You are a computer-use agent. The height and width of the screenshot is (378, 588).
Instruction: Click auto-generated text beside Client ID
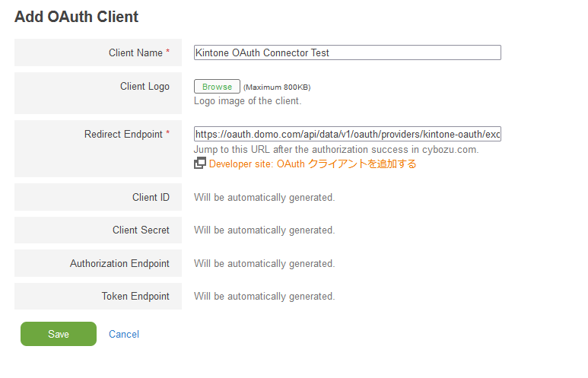coord(265,198)
